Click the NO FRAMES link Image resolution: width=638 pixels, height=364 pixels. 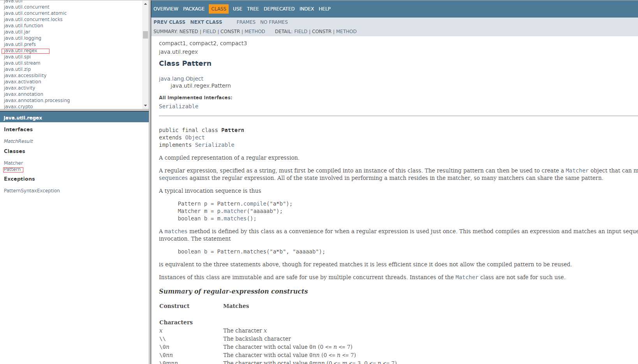point(274,22)
